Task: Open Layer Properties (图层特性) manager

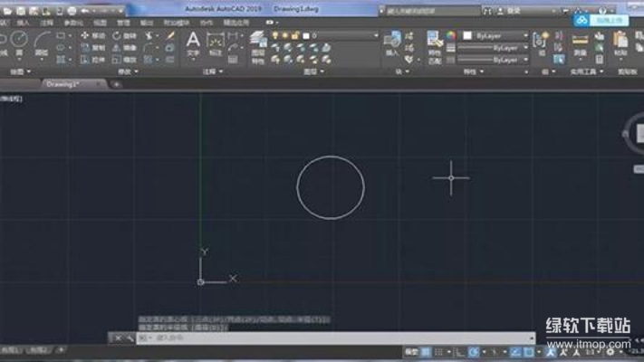Action: (258, 49)
